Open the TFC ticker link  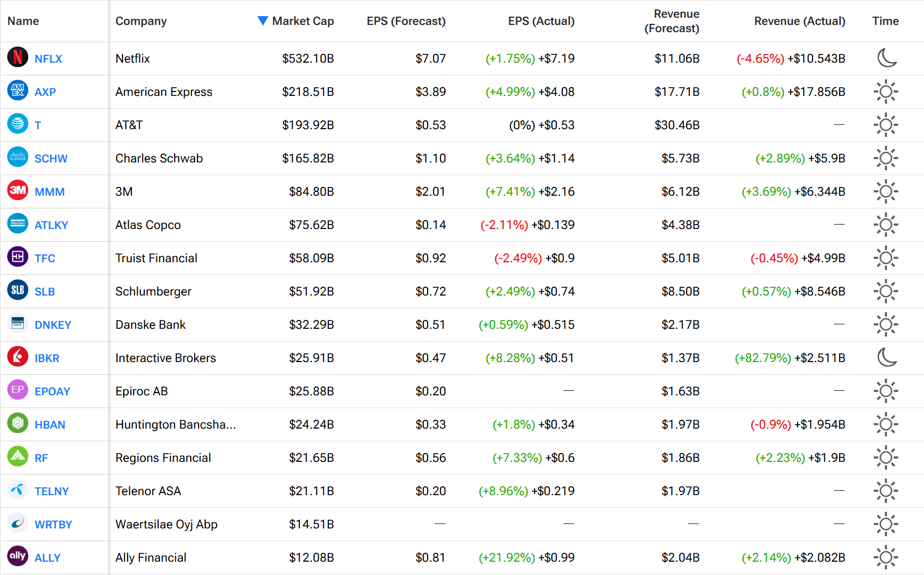coord(45,258)
